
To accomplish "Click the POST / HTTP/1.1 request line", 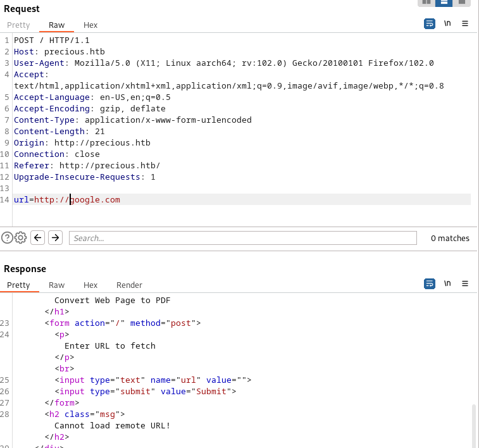I will (x=52, y=40).
